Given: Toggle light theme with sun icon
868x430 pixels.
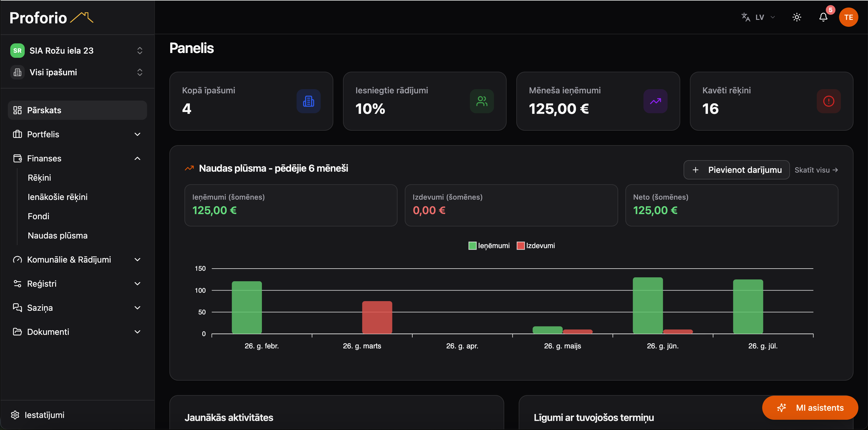Looking at the screenshot, I should tap(797, 17).
